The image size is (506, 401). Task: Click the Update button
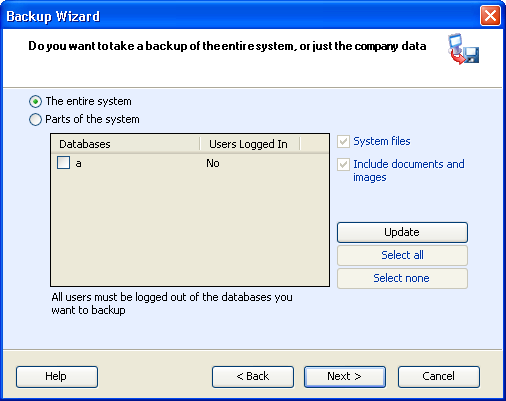click(x=402, y=232)
